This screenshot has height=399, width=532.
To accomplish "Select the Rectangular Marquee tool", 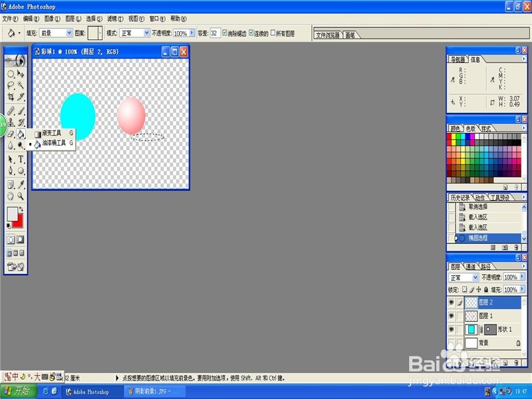I will [x=12, y=74].
